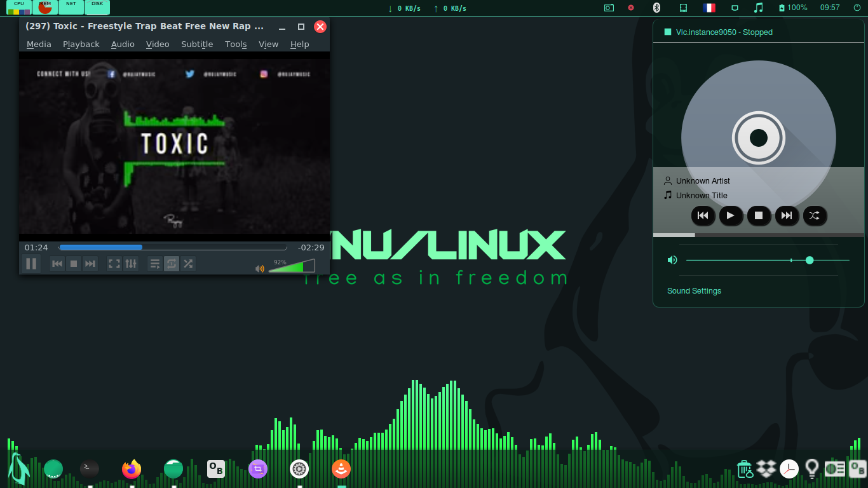Open the analog clock dock applet

click(789, 469)
